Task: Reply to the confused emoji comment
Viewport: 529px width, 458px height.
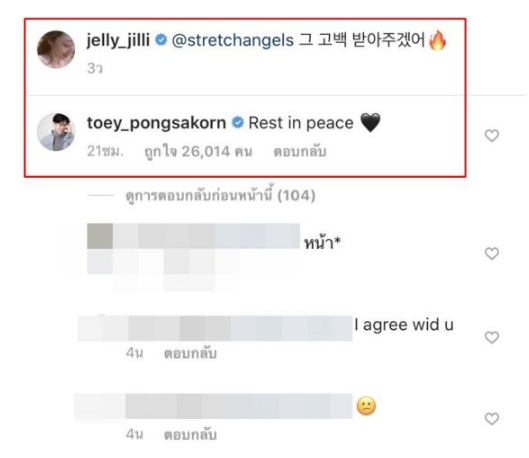Action: click(190, 434)
